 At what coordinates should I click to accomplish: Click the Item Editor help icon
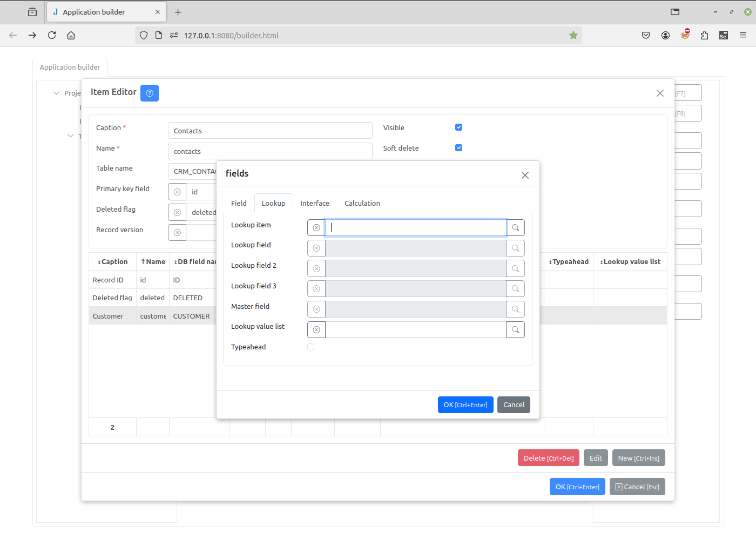click(150, 93)
